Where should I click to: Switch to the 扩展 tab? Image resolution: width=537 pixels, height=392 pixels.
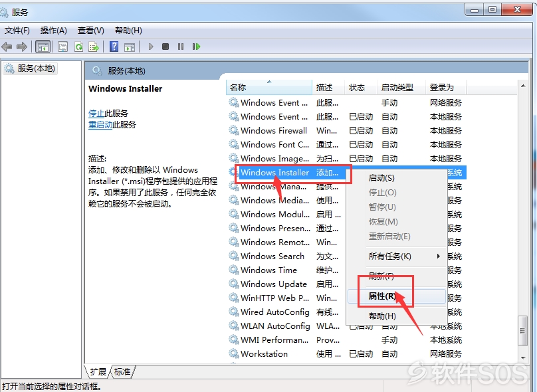98,372
